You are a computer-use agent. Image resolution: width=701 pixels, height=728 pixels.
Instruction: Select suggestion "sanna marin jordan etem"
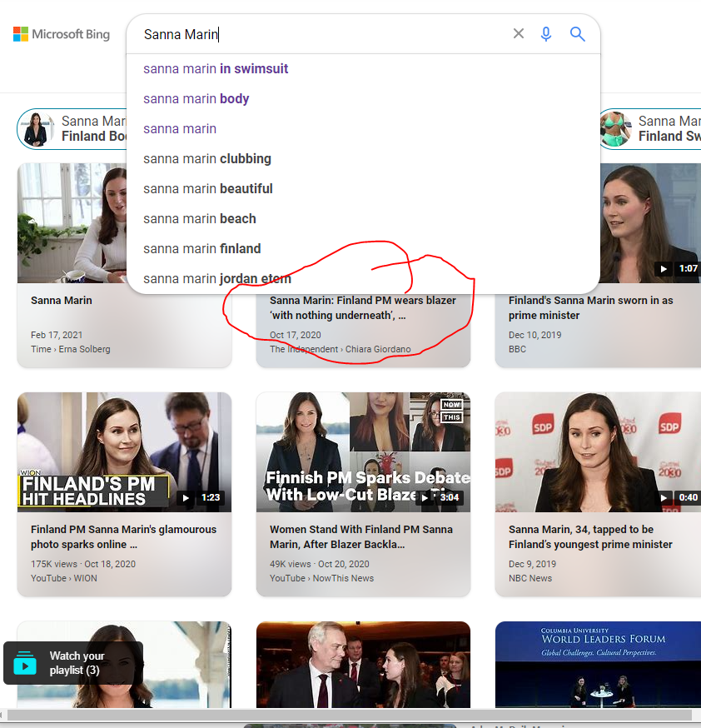[217, 278]
